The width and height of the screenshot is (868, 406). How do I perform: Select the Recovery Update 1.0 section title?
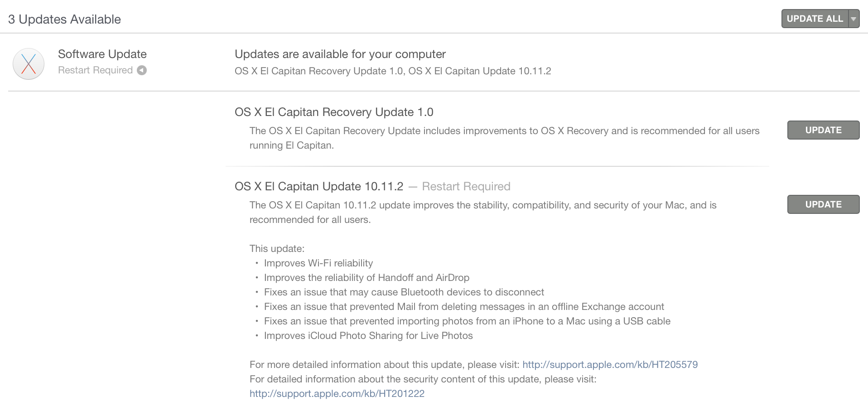[x=334, y=112]
